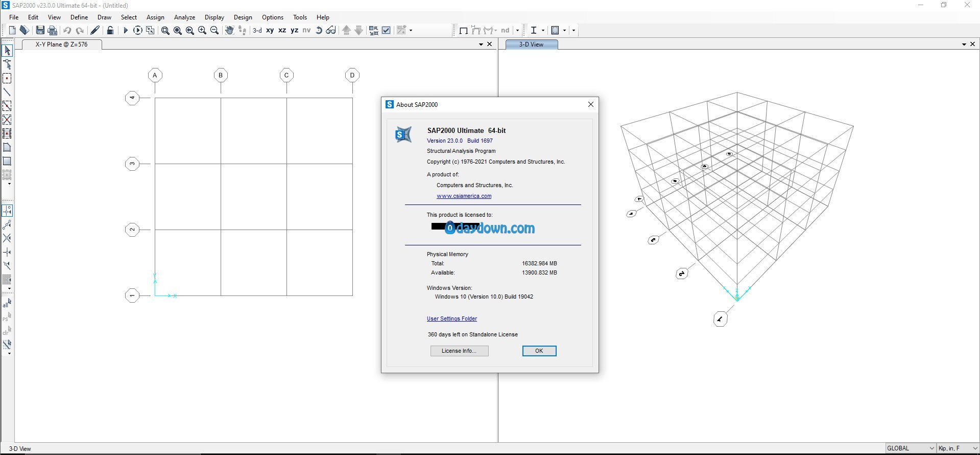Image resolution: width=980 pixels, height=455 pixels.
Task: Open the Help menu
Action: [x=323, y=17]
